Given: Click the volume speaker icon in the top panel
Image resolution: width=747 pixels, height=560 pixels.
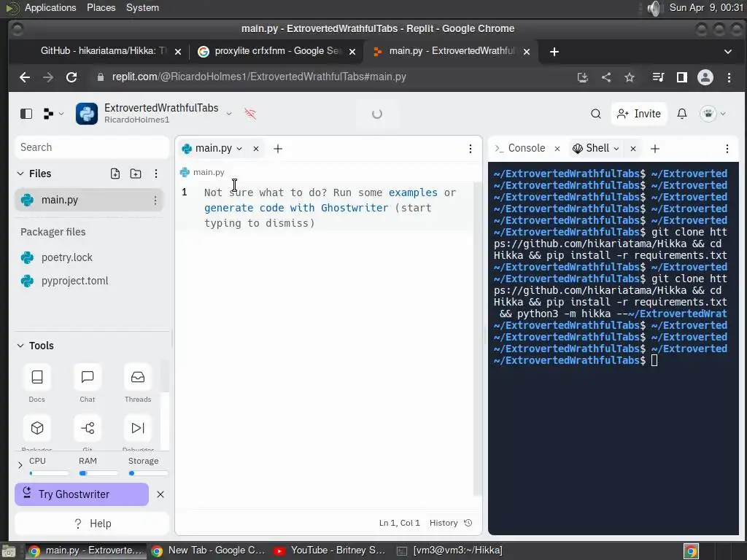Looking at the screenshot, I should click(655, 8).
